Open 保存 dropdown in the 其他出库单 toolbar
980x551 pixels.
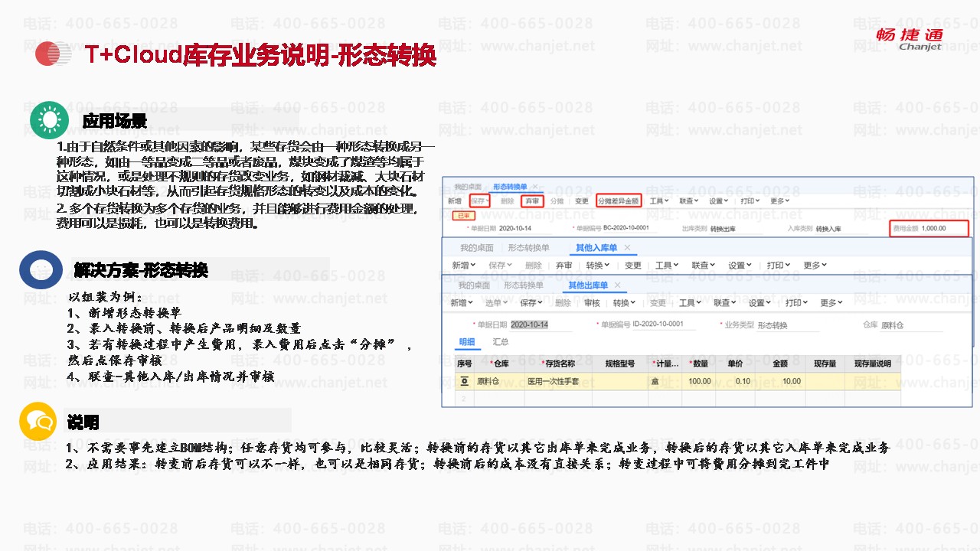tap(531, 303)
